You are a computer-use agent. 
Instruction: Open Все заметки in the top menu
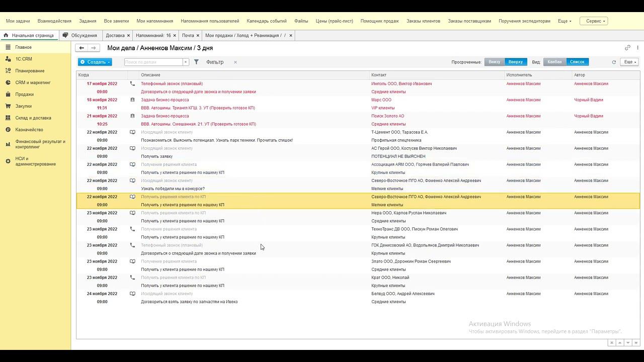pos(116,21)
